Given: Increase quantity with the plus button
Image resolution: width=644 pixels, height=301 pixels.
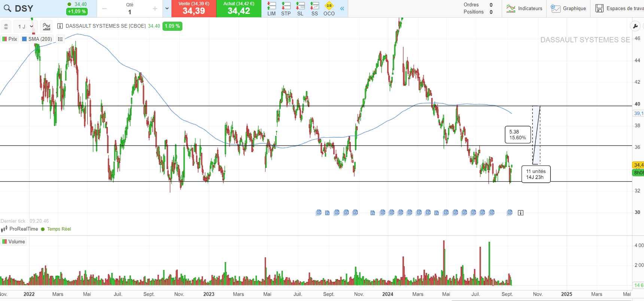Looking at the screenshot, I should (155, 9).
